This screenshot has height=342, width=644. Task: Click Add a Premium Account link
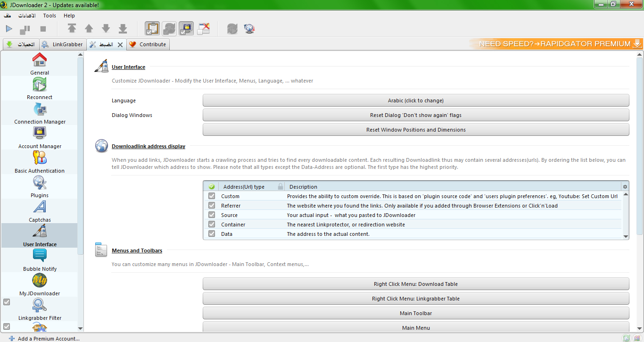[x=48, y=338]
